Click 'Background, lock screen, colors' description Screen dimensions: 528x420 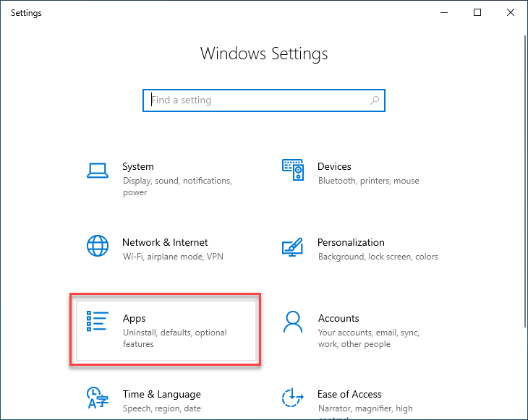pos(378,257)
